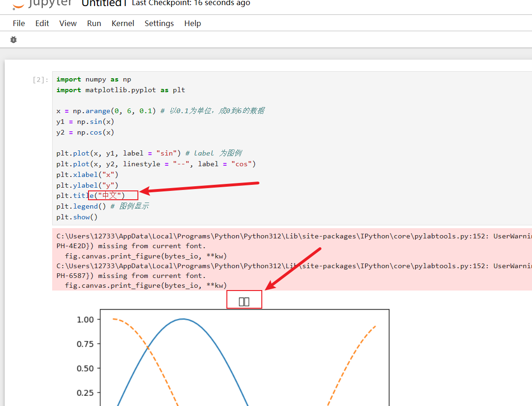Open the Kernel menu
The height and width of the screenshot is (406, 532).
pyautogui.click(x=123, y=23)
